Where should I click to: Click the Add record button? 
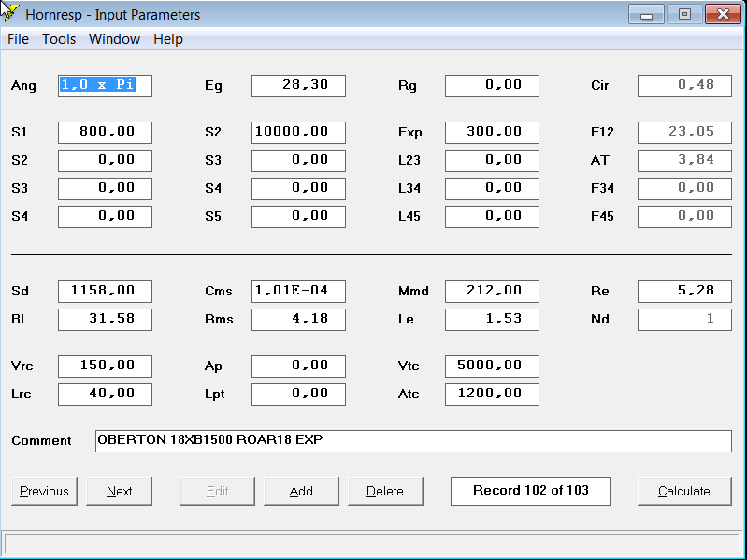point(301,491)
